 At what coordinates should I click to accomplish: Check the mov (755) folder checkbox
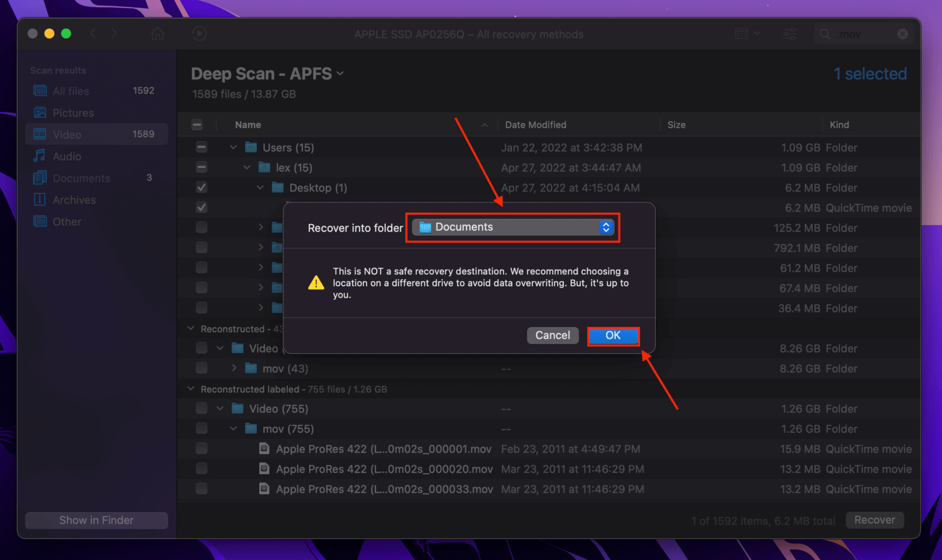(x=201, y=428)
